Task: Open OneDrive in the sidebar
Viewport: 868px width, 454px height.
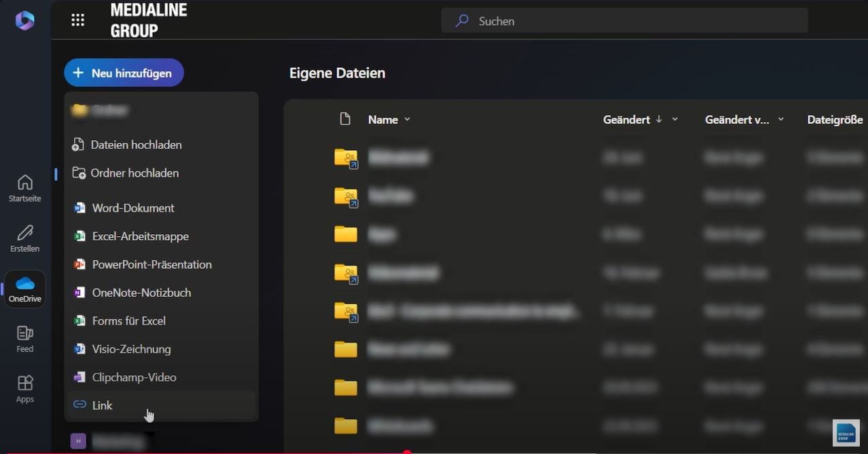Action: click(25, 289)
